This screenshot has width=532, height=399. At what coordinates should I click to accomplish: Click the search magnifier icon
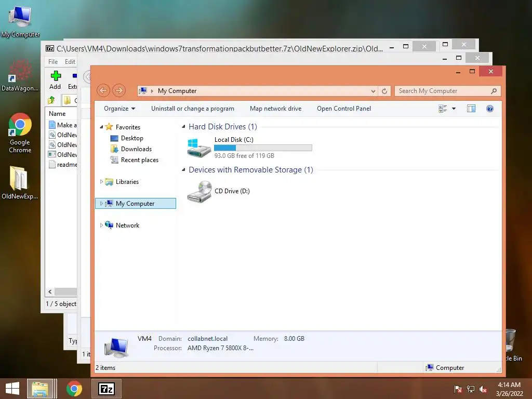(x=494, y=91)
